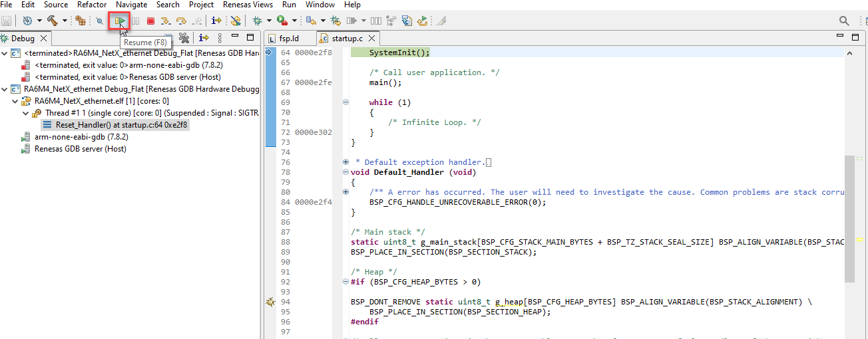Click the red Terminate button
This screenshot has width=868, height=339.
(150, 21)
